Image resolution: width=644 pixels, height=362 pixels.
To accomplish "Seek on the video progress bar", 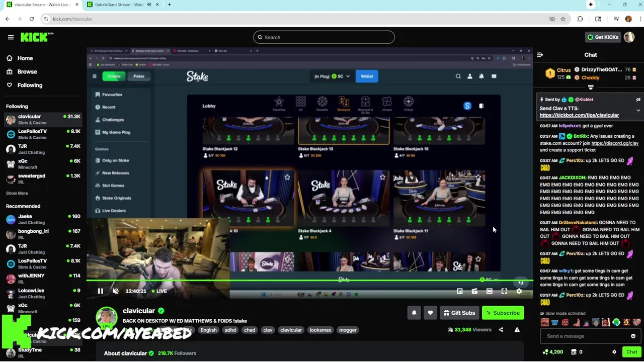I will click(x=309, y=280).
